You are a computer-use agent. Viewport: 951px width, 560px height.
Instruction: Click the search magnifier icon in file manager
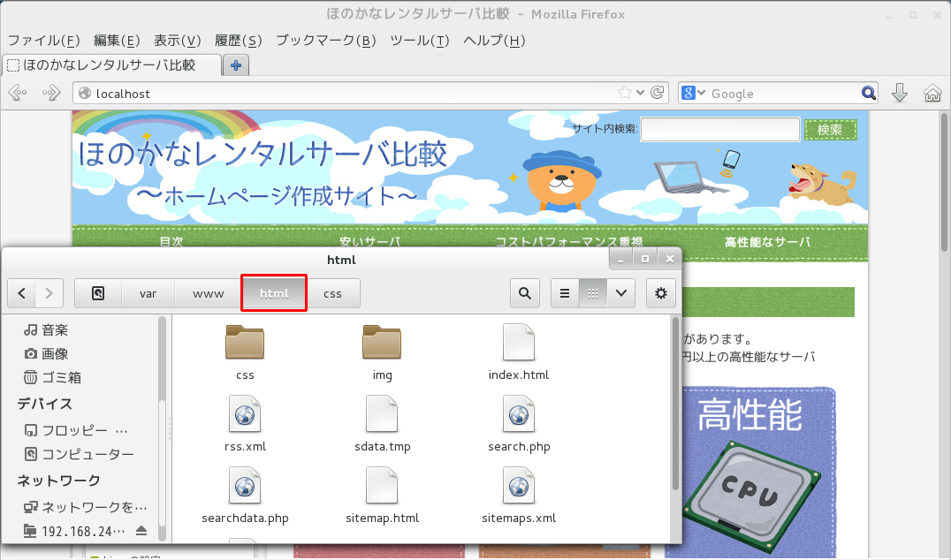point(525,293)
